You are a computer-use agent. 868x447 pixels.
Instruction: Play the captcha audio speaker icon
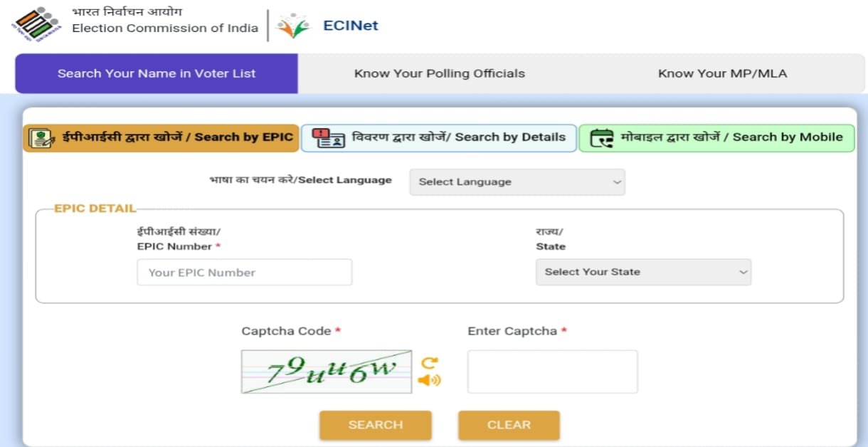point(429,381)
